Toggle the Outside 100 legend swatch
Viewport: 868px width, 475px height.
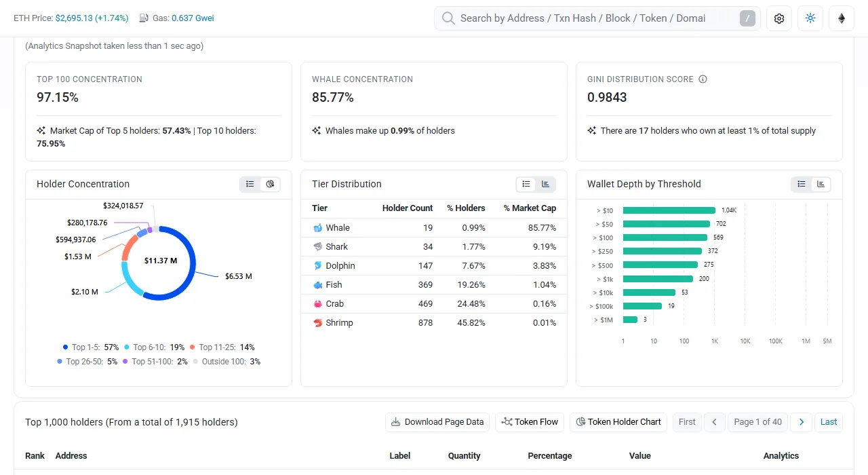(195, 362)
